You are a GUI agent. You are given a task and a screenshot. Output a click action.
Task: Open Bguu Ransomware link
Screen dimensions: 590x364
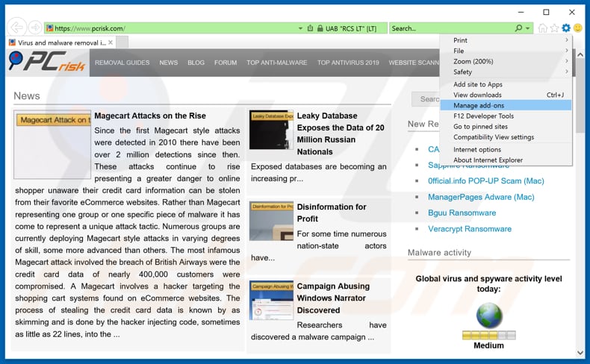coord(462,213)
